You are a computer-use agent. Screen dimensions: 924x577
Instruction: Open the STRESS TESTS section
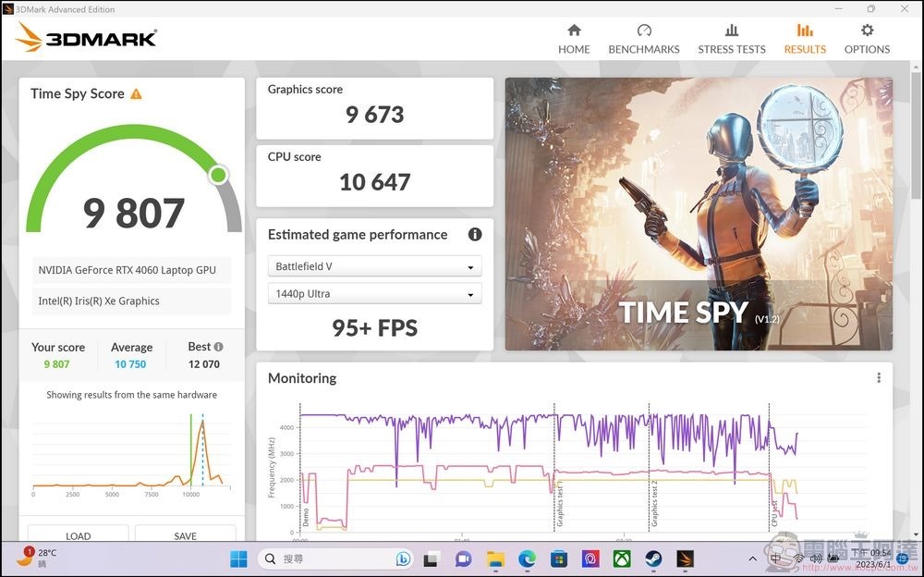click(731, 37)
